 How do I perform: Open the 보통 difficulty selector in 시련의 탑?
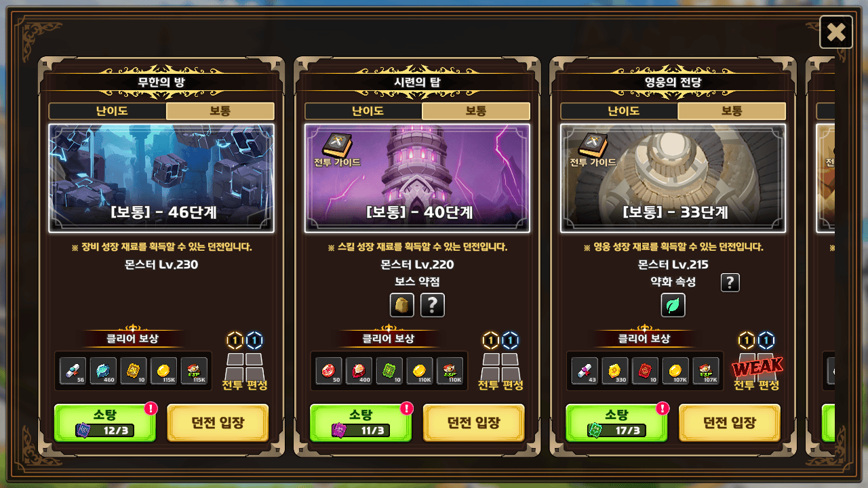coord(476,111)
